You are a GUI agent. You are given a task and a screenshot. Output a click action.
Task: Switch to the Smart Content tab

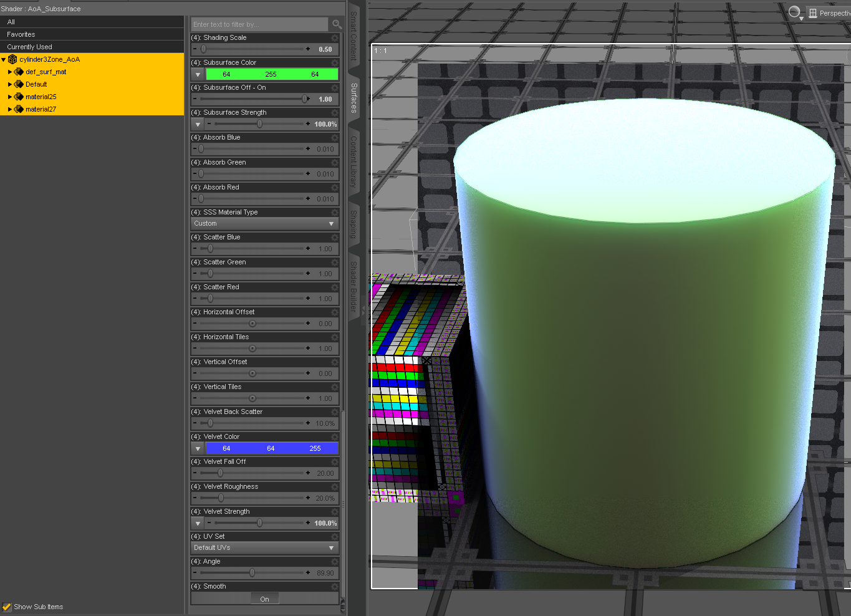point(353,36)
